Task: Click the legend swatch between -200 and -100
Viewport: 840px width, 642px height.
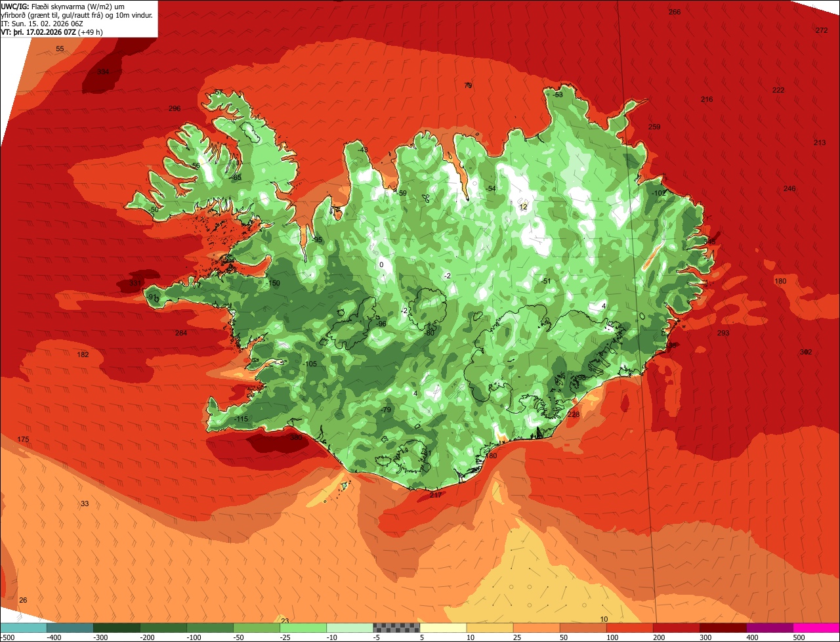Action: (163, 628)
